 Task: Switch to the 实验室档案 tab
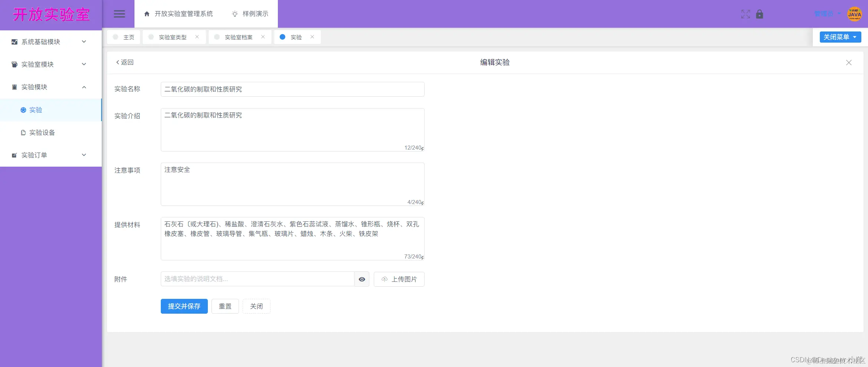tap(238, 37)
